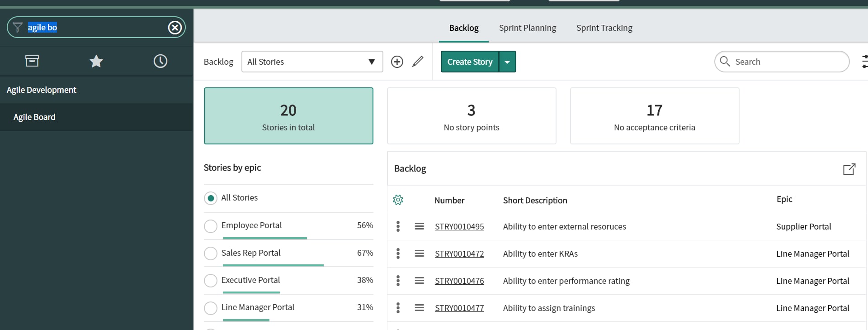Focus the navigator filter input field
The image size is (868, 330).
[x=96, y=27]
